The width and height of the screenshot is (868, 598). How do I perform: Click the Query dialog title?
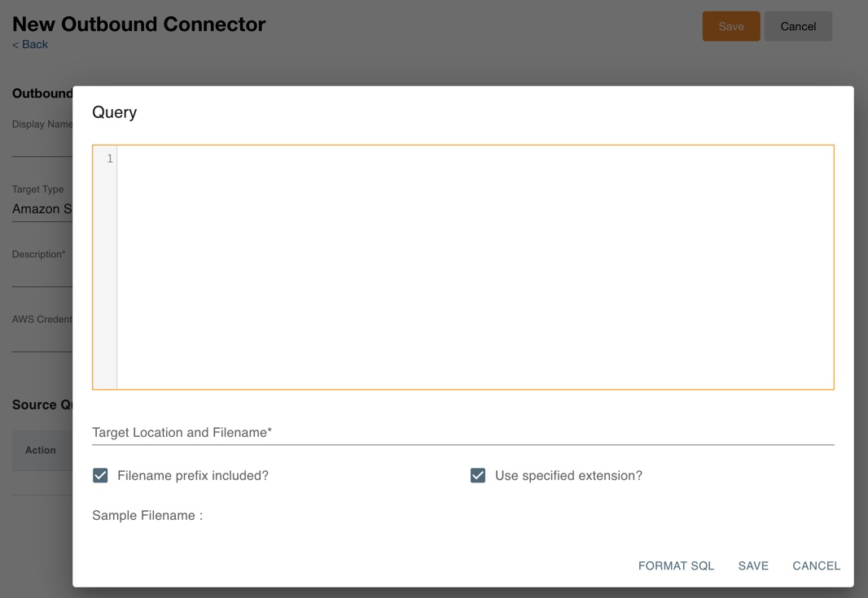pos(115,112)
